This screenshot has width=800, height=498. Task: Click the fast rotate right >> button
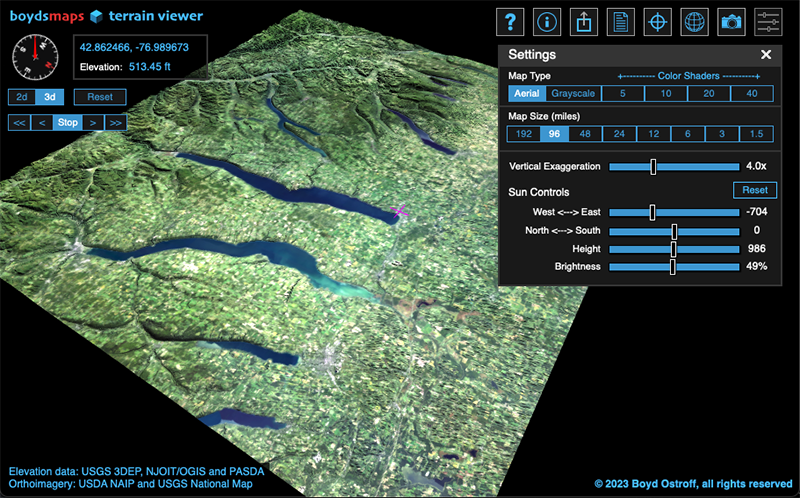(116, 122)
